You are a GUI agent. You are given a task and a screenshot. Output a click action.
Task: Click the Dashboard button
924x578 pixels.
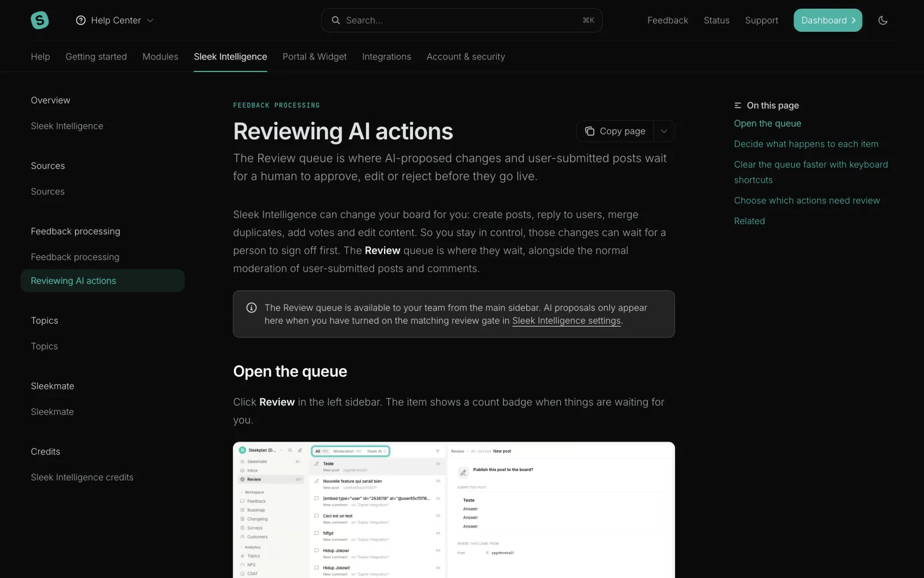pos(828,20)
